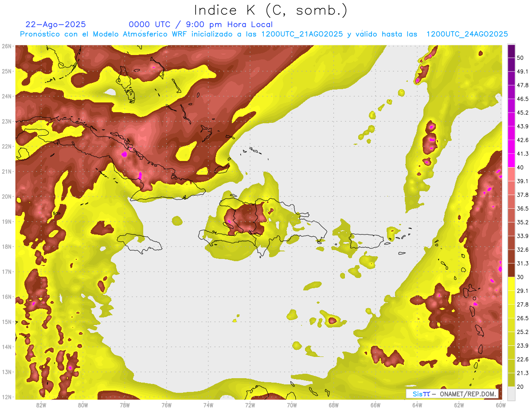The width and height of the screenshot is (532, 411).
Task: Click the latitude label "18N"
Action: pyautogui.click(x=7, y=247)
